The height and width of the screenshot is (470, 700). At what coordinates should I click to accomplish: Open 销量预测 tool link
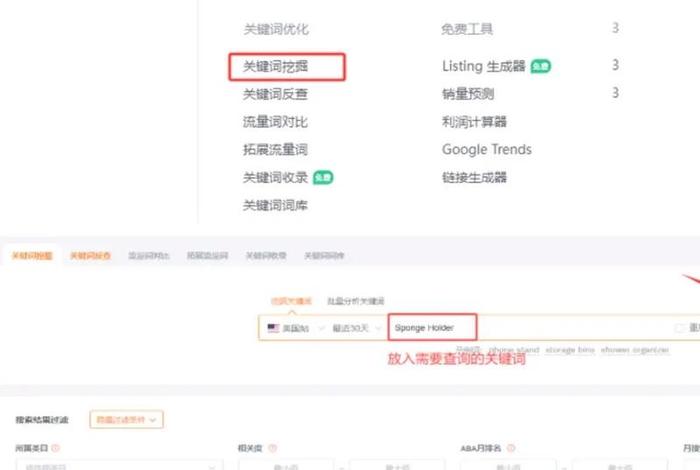pos(468,94)
